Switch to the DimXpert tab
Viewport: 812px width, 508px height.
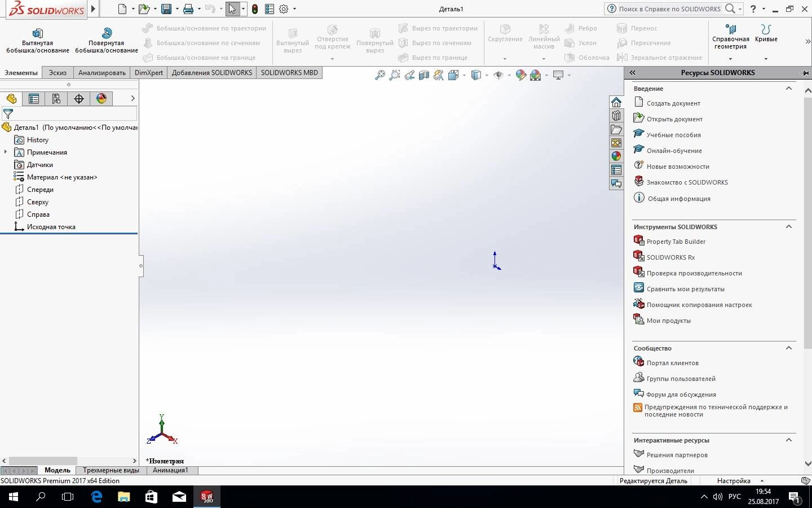click(149, 73)
